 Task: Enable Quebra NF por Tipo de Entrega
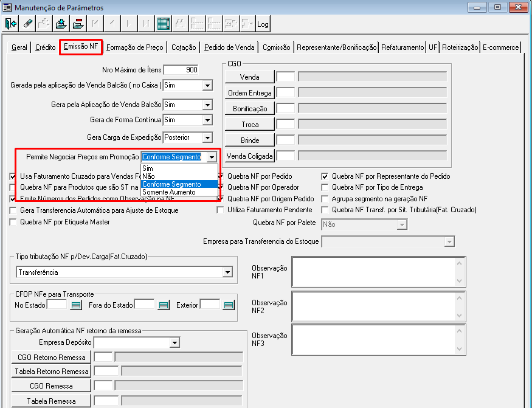click(x=325, y=187)
